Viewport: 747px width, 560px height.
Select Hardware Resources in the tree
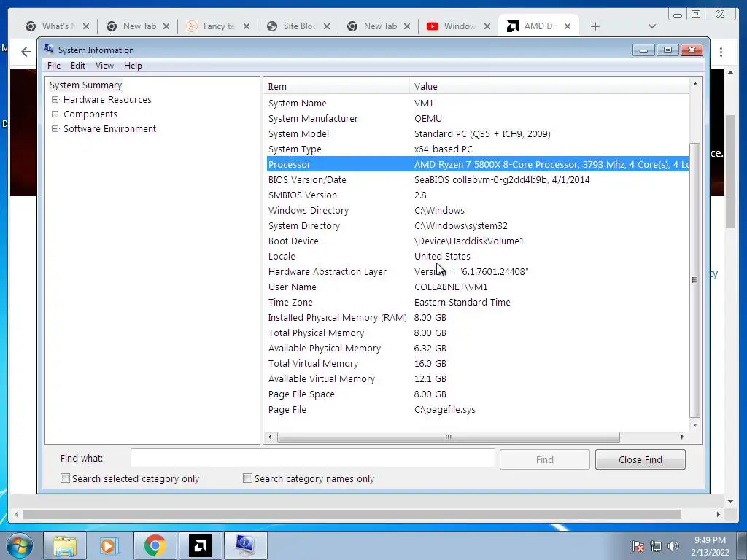(107, 99)
